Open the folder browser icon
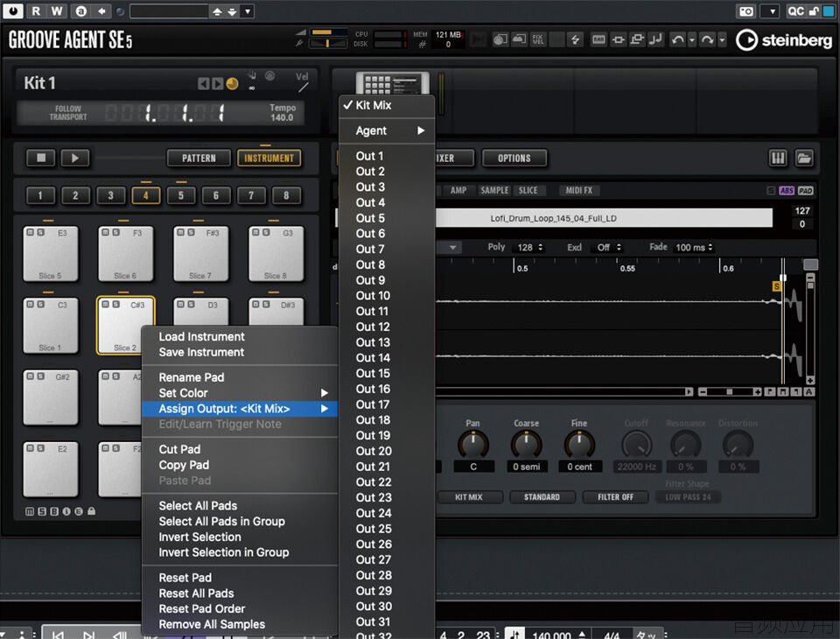 point(804,158)
